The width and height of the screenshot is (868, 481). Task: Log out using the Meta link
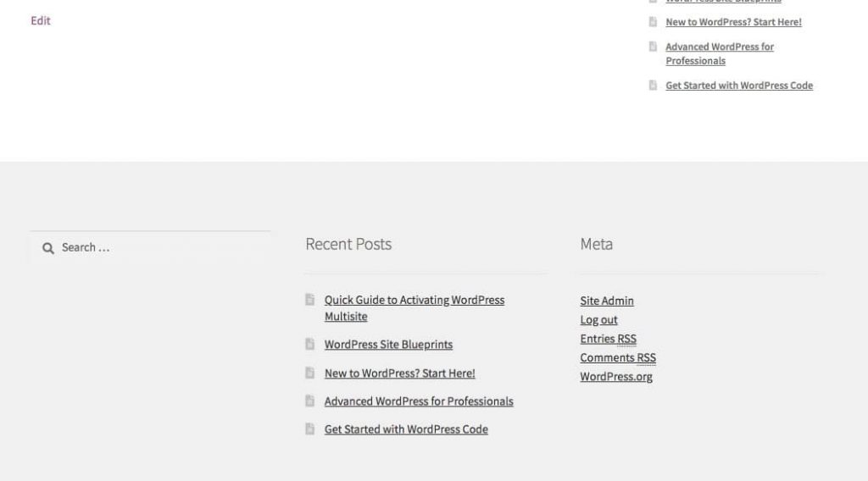tap(598, 320)
